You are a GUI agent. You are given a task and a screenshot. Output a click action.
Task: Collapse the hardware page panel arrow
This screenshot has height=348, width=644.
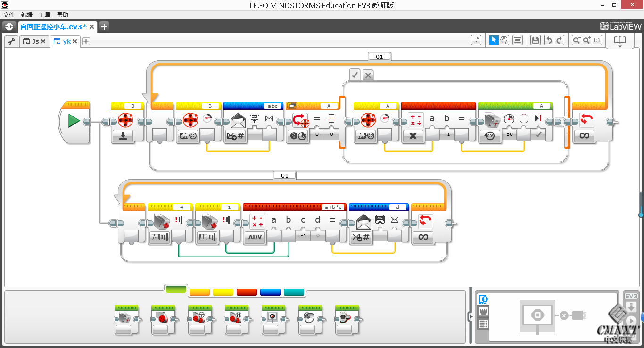pos(470,316)
